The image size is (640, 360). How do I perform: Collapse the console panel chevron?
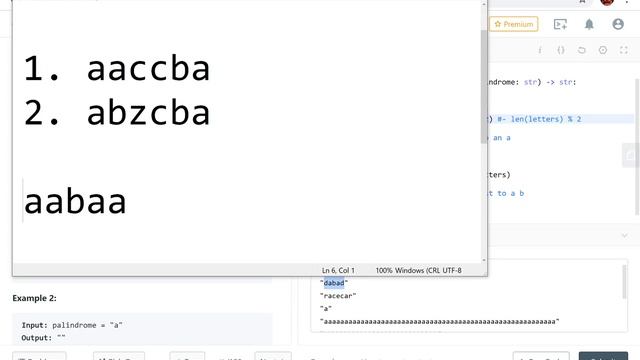624,236
